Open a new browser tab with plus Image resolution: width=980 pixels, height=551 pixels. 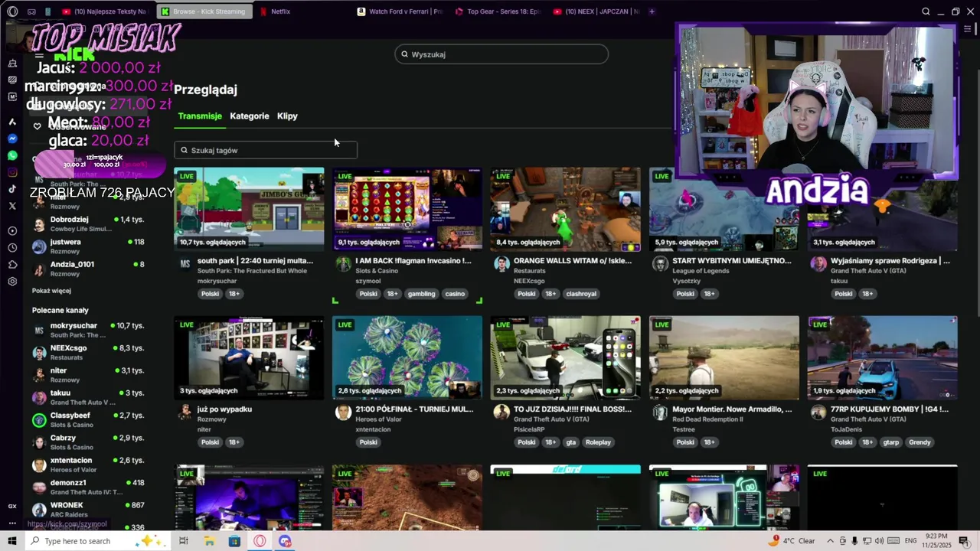pyautogui.click(x=652, y=11)
